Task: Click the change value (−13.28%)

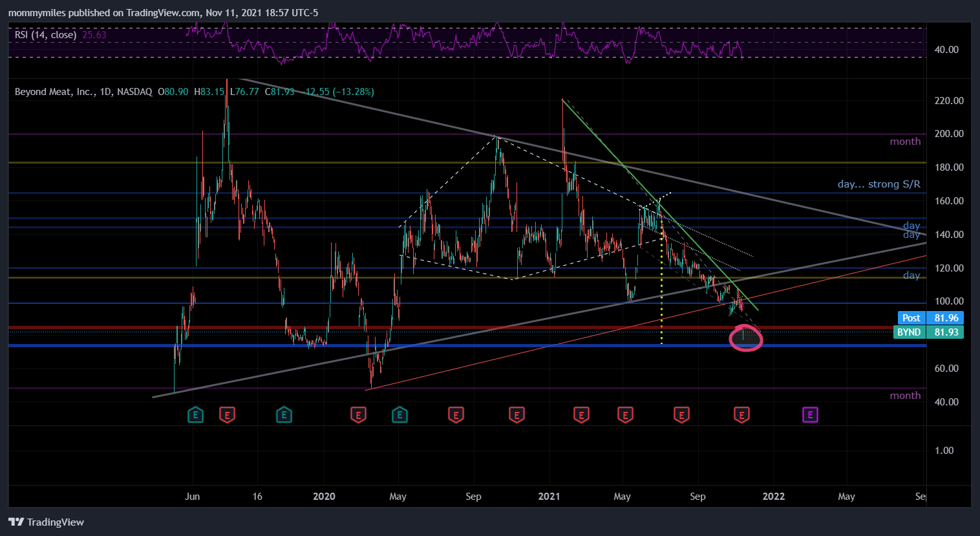Action: tap(354, 92)
